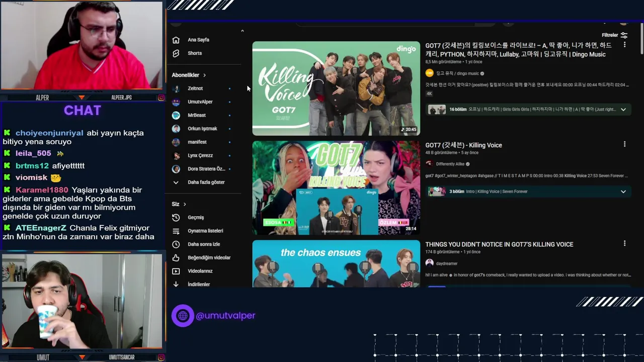Click chat username choiyeonjunriyal

[49, 133]
